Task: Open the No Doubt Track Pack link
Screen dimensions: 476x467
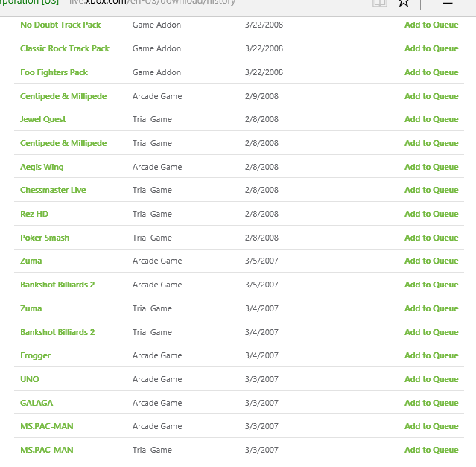Action: coord(60,25)
